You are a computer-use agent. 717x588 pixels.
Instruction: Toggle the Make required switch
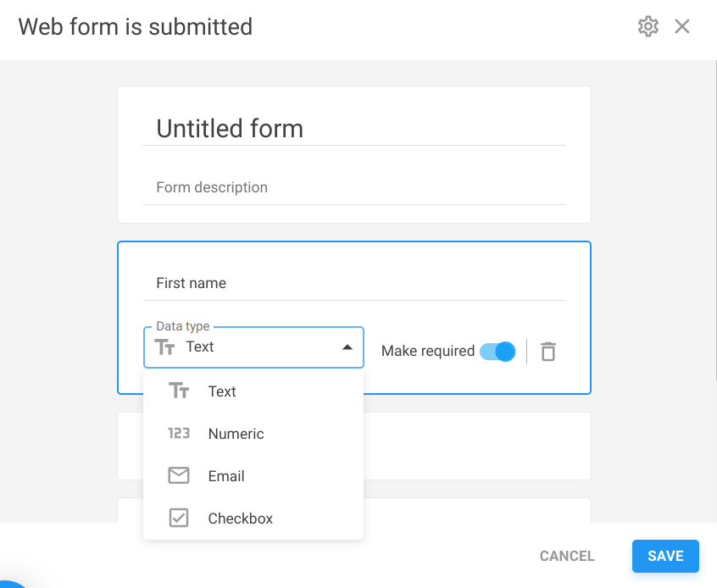pos(497,351)
